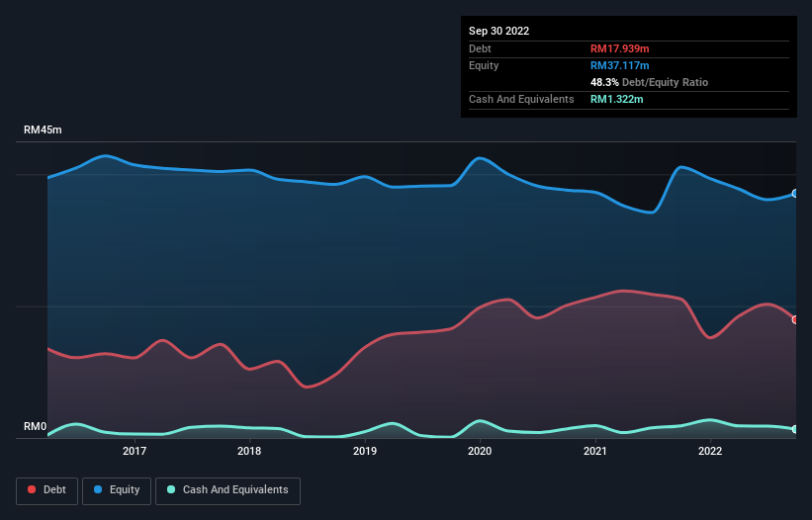Select the teal Cash endpoint marker
Viewport: 812px width, 520px height.
[795, 429]
